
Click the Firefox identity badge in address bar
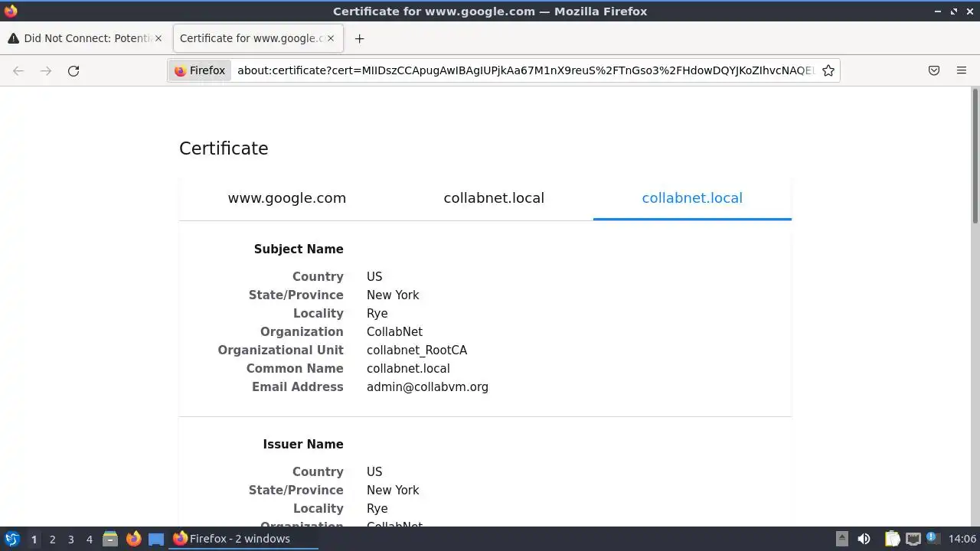pyautogui.click(x=200, y=70)
